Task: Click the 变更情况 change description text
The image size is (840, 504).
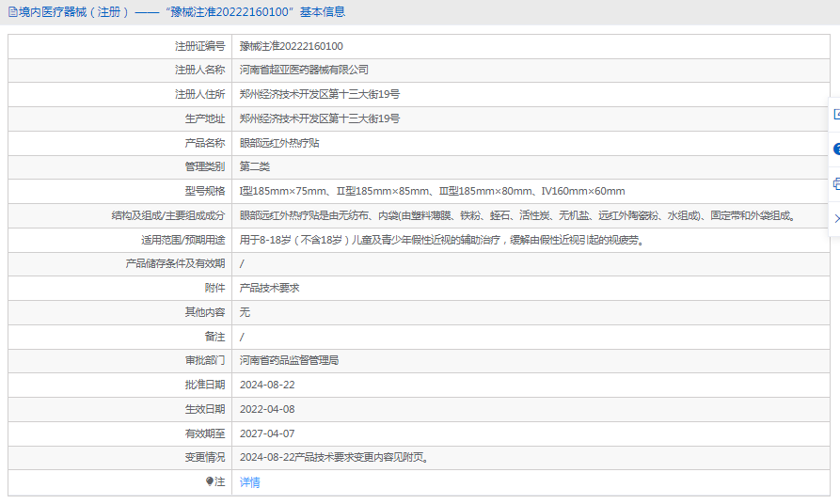Action: pyautogui.click(x=336, y=458)
